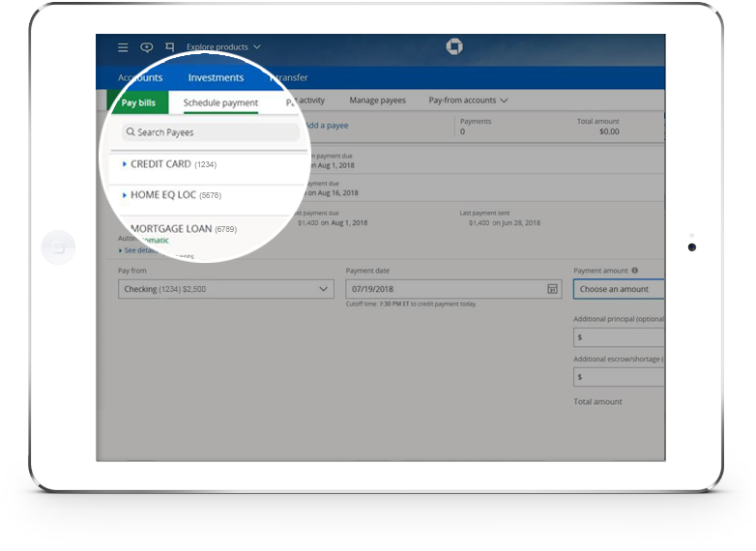The height and width of the screenshot is (551, 756).
Task: Open the Explore products dropdown
Action: [223, 47]
